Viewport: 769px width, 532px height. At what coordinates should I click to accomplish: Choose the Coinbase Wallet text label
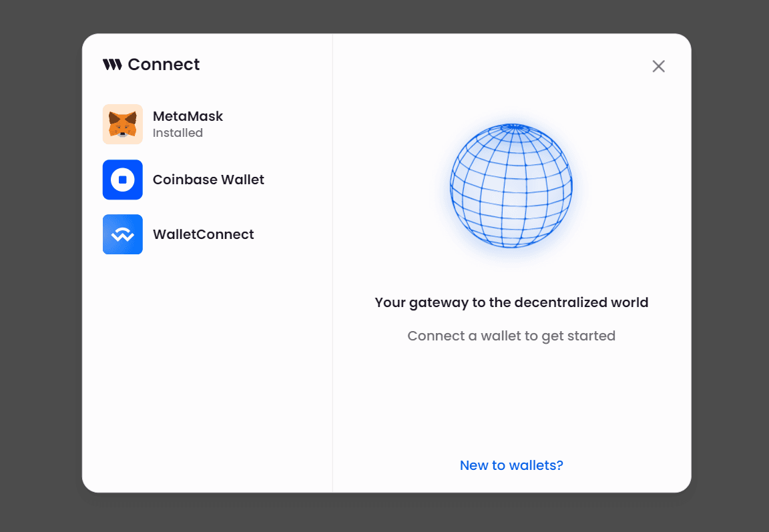click(x=208, y=180)
